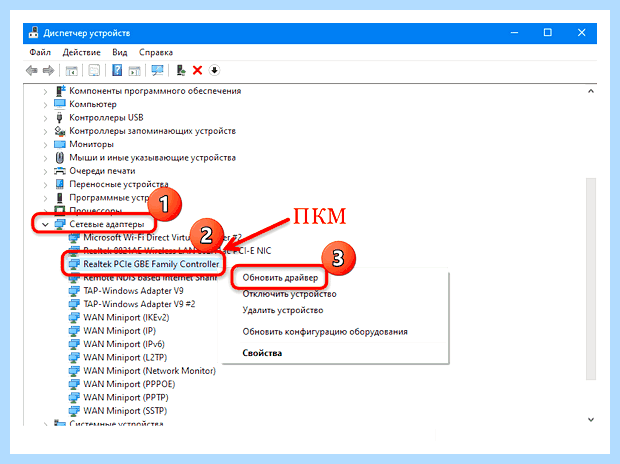The image size is (620, 464).
Task: Click the Компьютер category icon
Action: pyautogui.click(x=60, y=104)
